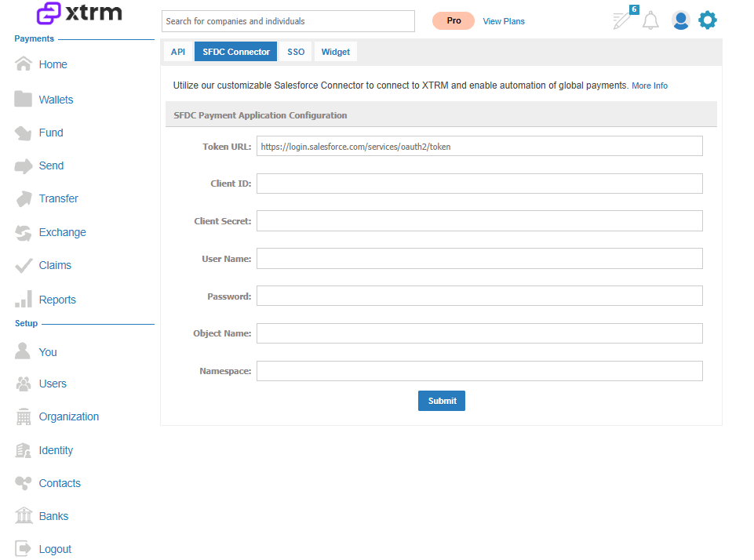
Task: Open the You setup link
Action: click(48, 352)
